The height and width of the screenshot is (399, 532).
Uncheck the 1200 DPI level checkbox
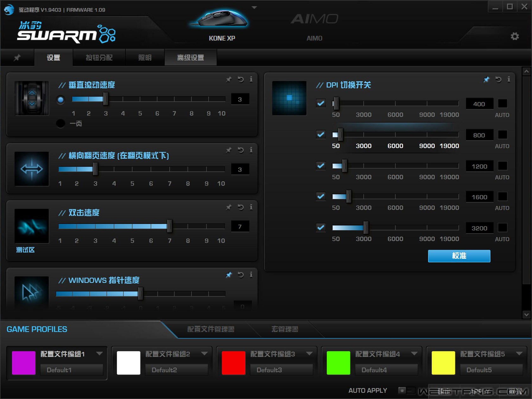click(321, 166)
